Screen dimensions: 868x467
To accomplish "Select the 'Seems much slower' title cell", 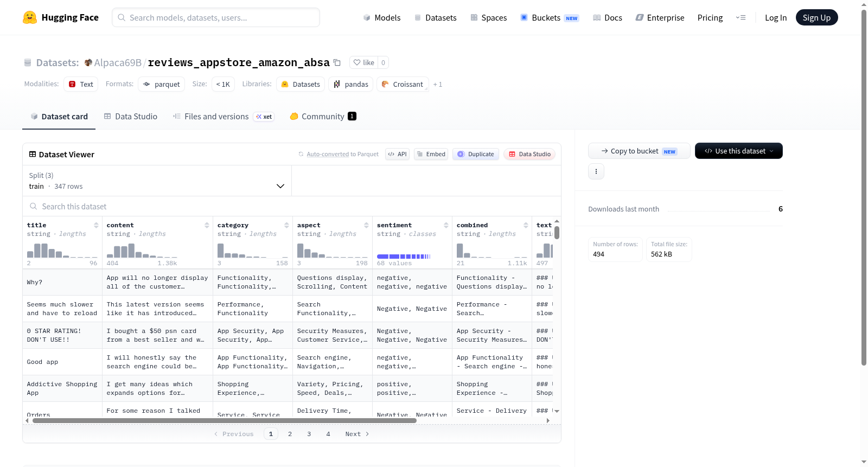I will point(62,309).
